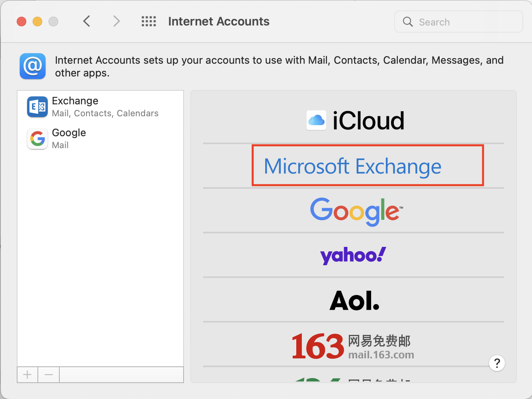Choose the Yahoo account provider
The width and height of the screenshot is (532, 399).
tap(353, 255)
